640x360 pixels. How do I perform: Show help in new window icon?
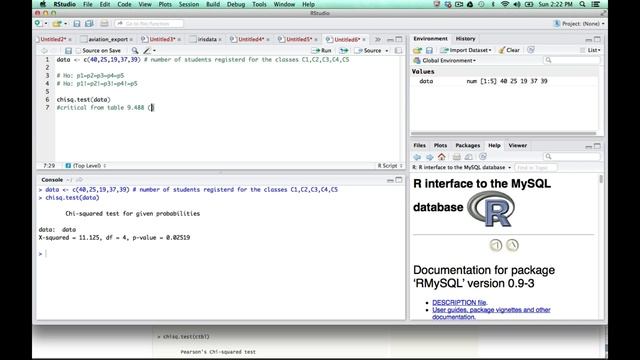point(469,157)
